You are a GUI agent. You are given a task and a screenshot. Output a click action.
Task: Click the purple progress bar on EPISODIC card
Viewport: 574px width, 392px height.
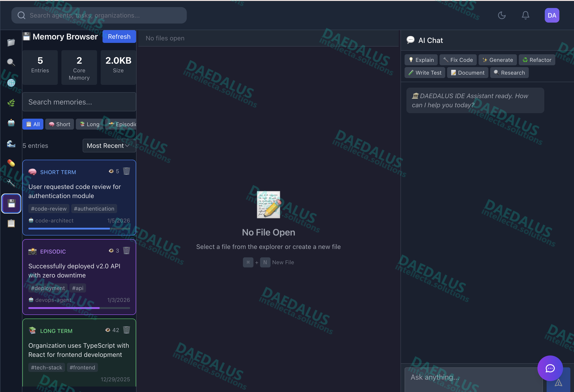click(x=79, y=308)
